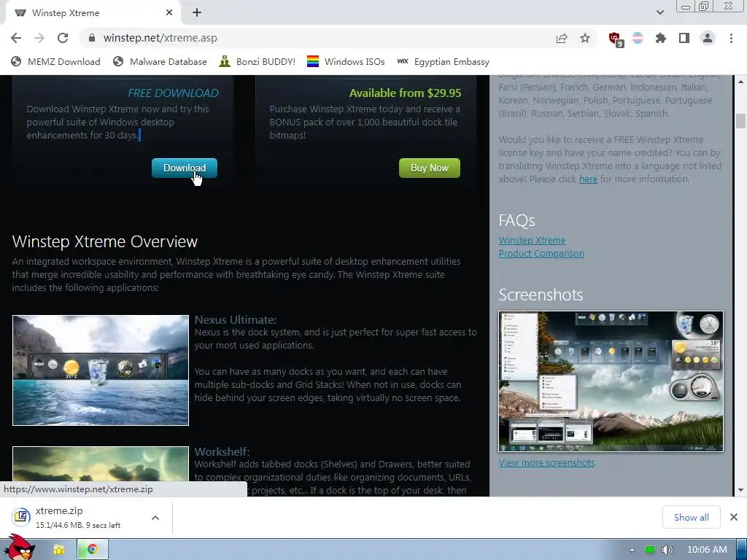Click the page scrollbar up arrow
Image resolution: width=747 pixels, height=560 pixels.
tap(740, 82)
